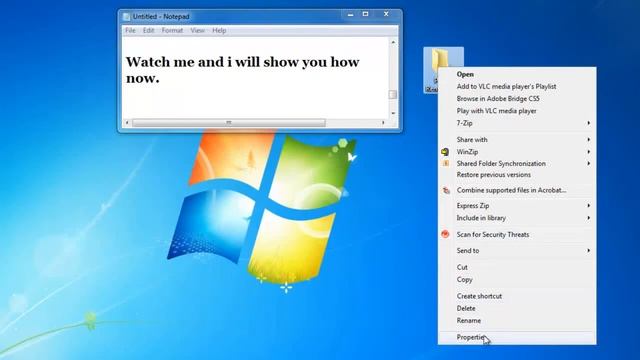The width and height of the screenshot is (640, 360).
Task: Open Notepad's Format menu
Action: [172, 31]
